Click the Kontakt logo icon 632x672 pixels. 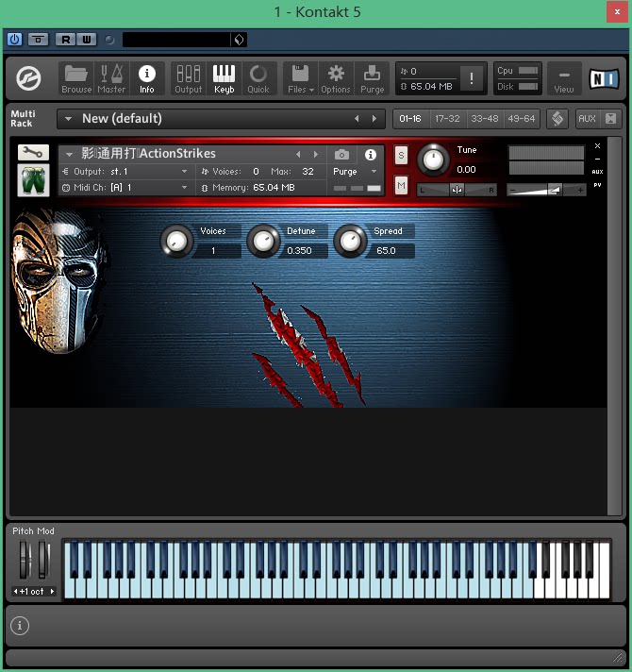(28, 78)
